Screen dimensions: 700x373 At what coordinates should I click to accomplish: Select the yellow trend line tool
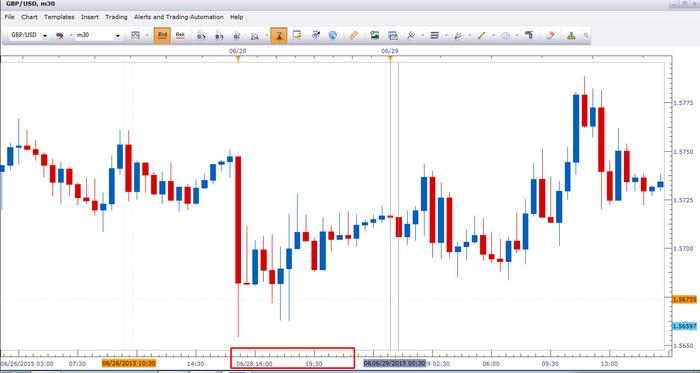click(x=481, y=35)
